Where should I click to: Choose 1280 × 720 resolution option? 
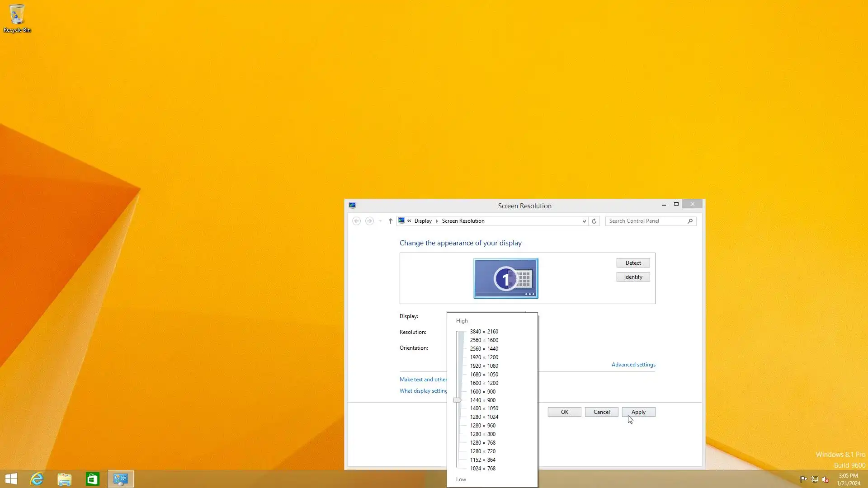click(482, 451)
